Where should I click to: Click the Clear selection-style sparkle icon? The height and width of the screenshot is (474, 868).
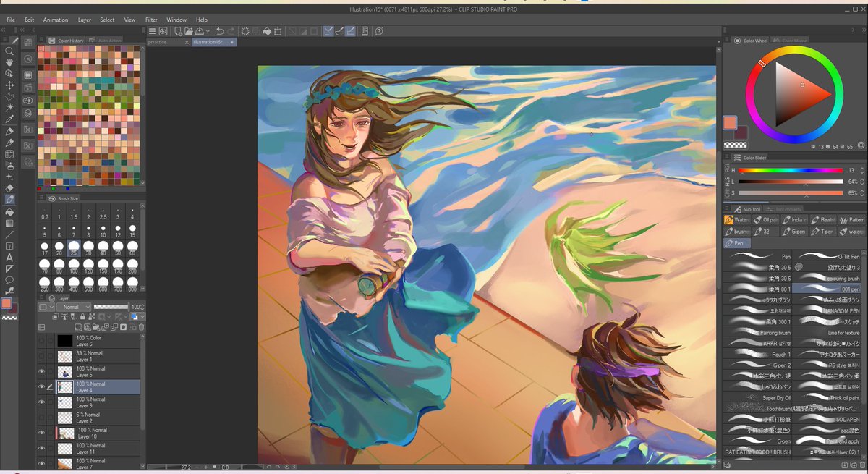tap(245, 31)
